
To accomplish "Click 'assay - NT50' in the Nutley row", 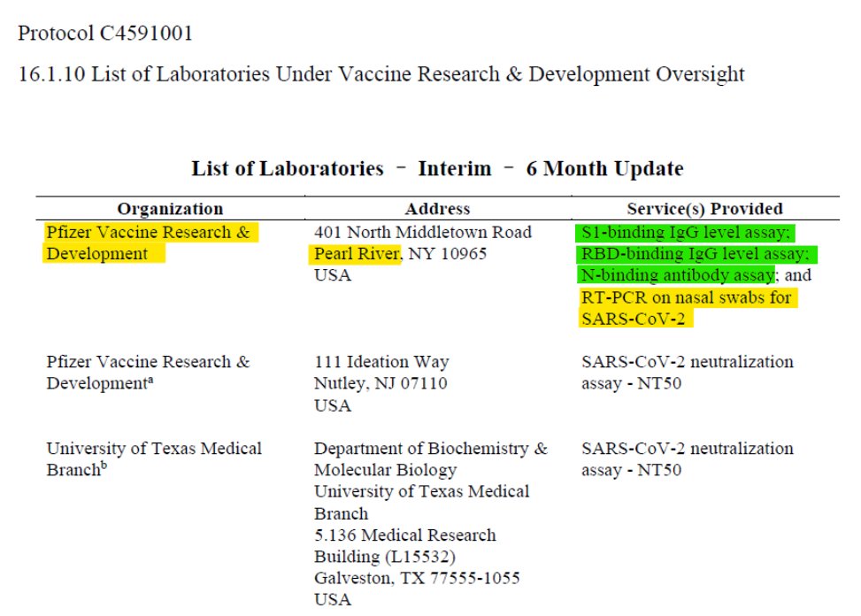I will (631, 383).
